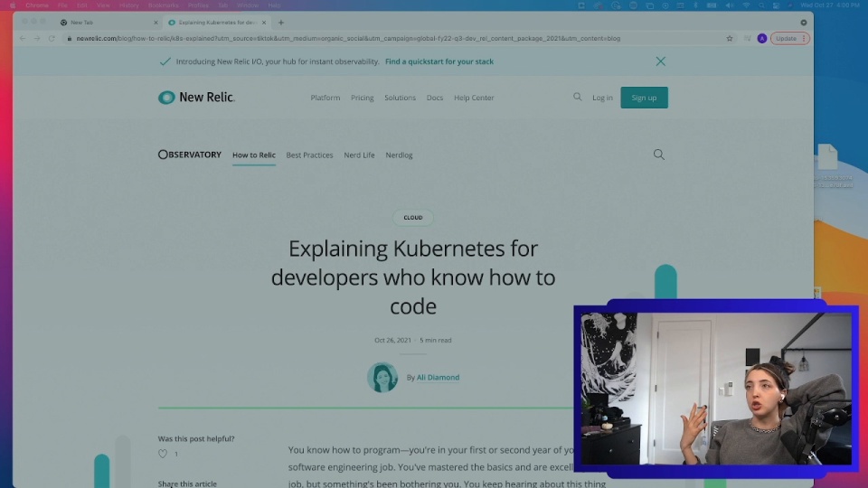Open the Chrome profile avatar

pyautogui.click(x=762, y=38)
